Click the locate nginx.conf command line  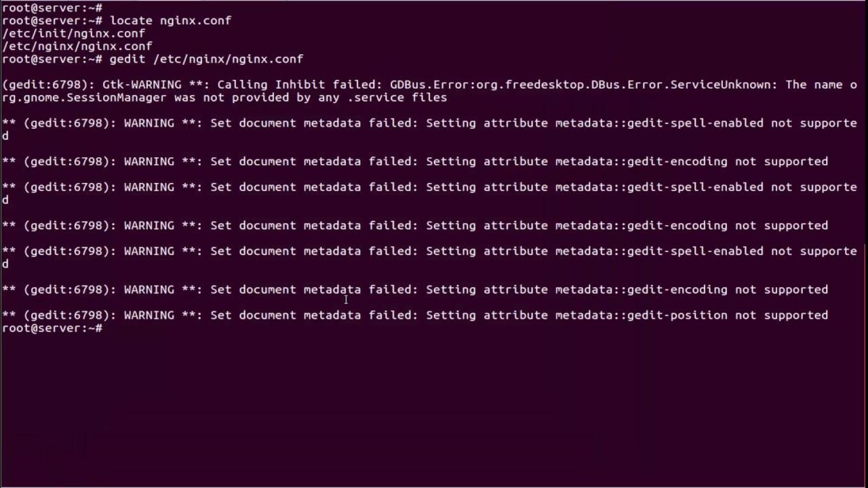click(x=170, y=20)
